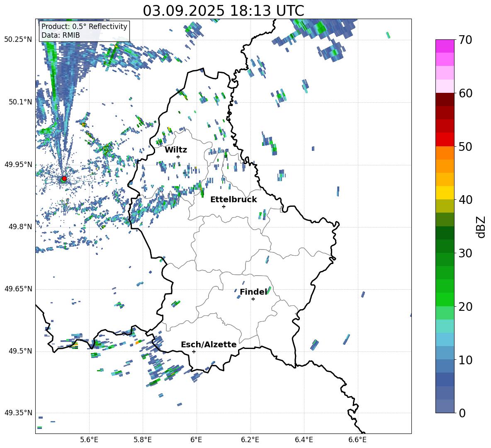Click the 49.5°N latitude label
The width and height of the screenshot is (491, 448).
coord(21,351)
